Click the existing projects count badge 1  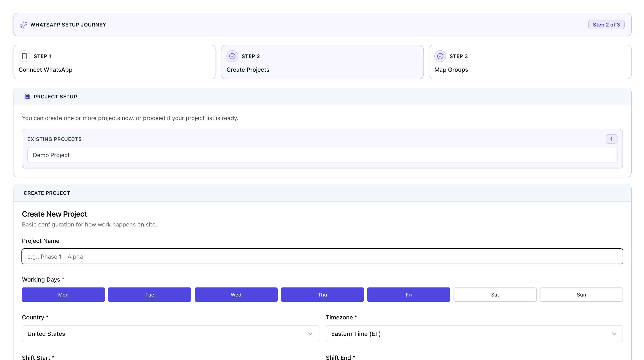(612, 139)
